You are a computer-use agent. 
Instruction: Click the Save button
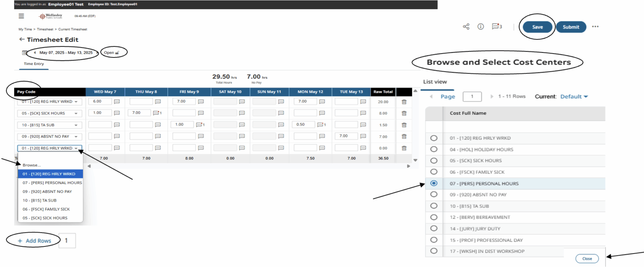(x=537, y=26)
